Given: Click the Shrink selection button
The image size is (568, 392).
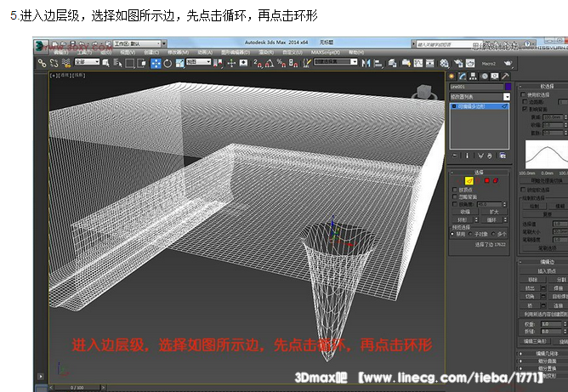Looking at the screenshot, I should pyautogui.click(x=465, y=212).
